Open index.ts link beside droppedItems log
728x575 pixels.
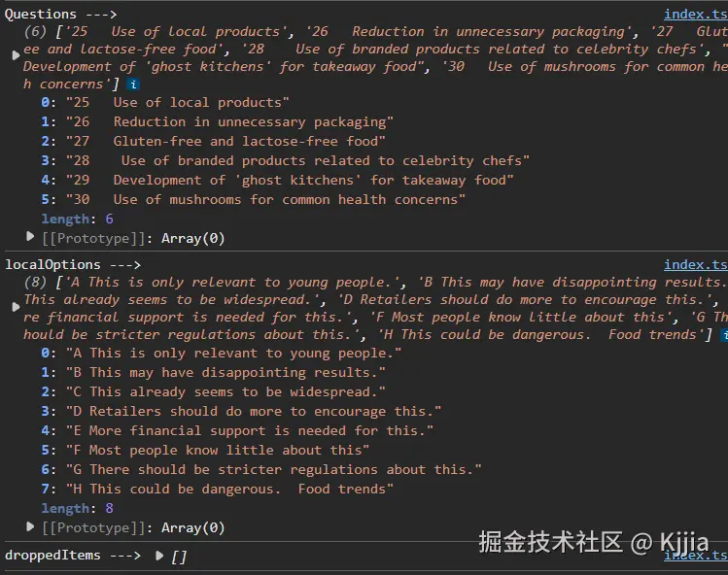coord(695,555)
